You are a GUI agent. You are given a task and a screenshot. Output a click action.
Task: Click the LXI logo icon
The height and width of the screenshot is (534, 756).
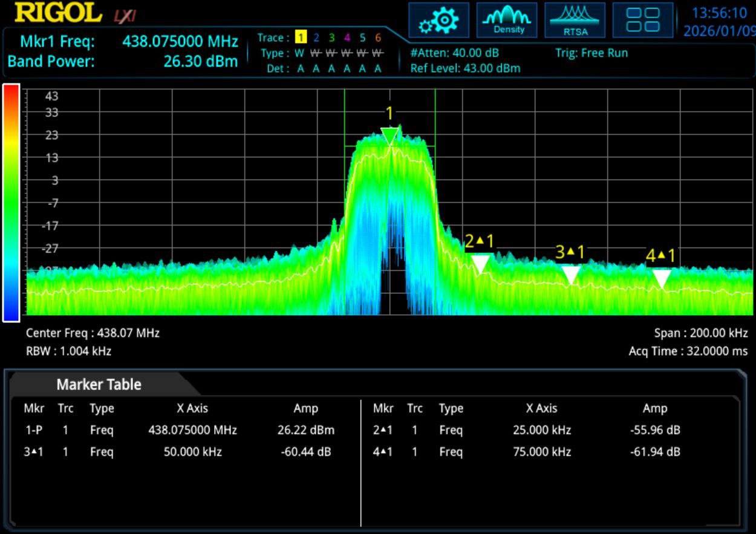coord(126,16)
